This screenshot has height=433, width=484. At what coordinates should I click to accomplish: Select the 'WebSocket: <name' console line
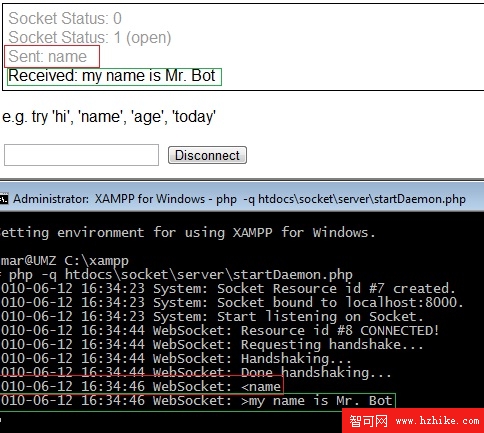point(141,387)
